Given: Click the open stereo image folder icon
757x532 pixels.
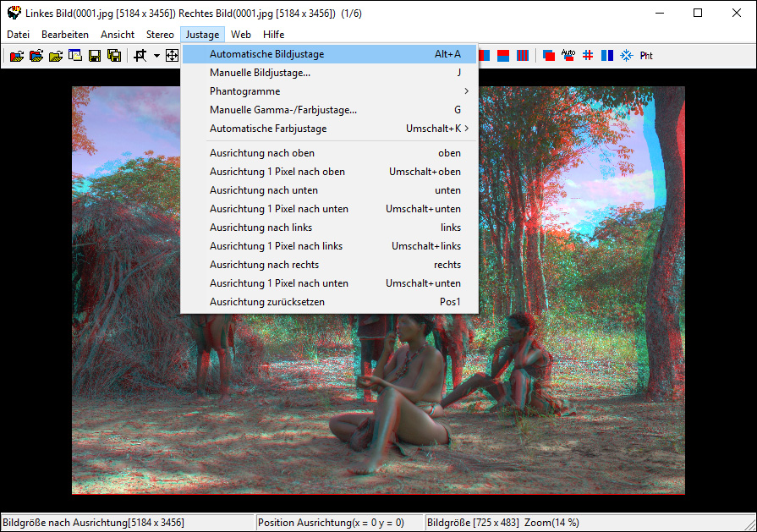Looking at the screenshot, I should (x=17, y=56).
